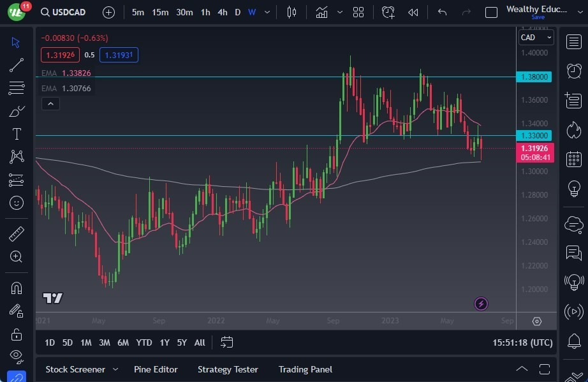The image size is (588, 382).
Task: Start Bar Replay mode
Action: point(413,12)
